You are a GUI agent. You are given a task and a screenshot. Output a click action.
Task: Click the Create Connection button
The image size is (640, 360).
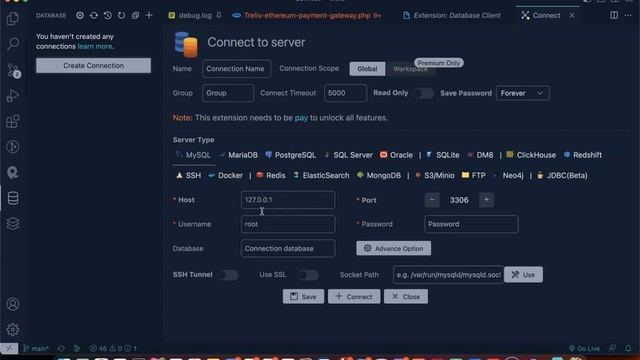93,66
